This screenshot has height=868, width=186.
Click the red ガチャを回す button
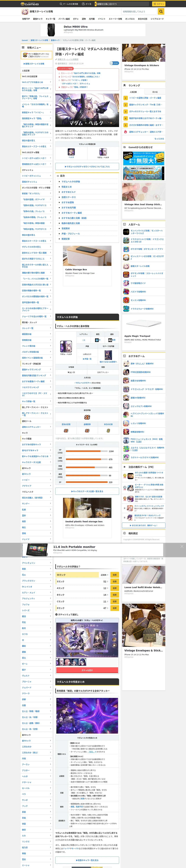coord(87,670)
